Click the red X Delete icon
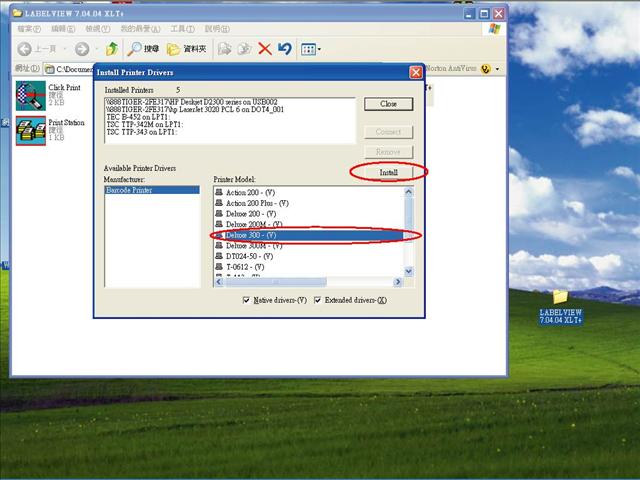 (265, 49)
